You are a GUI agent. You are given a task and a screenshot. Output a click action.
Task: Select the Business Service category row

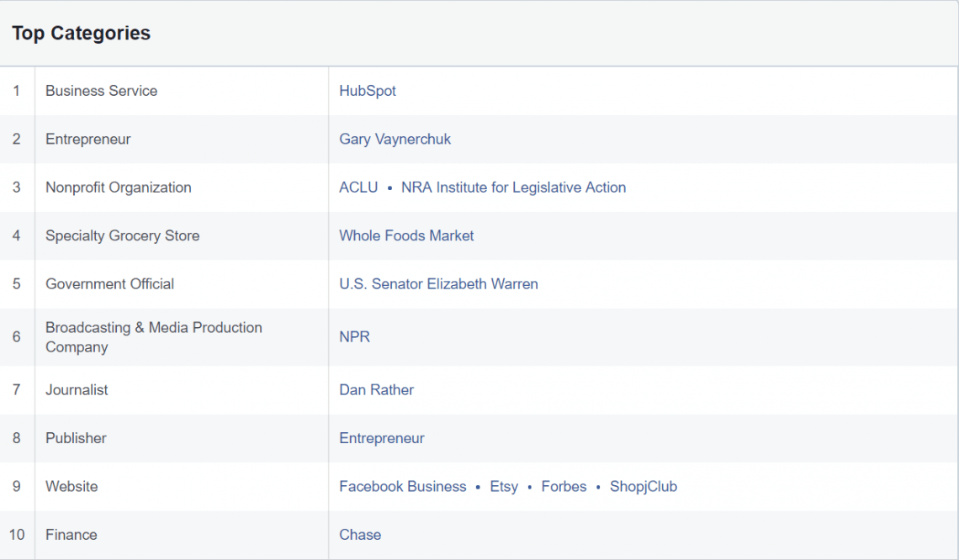pos(101,91)
